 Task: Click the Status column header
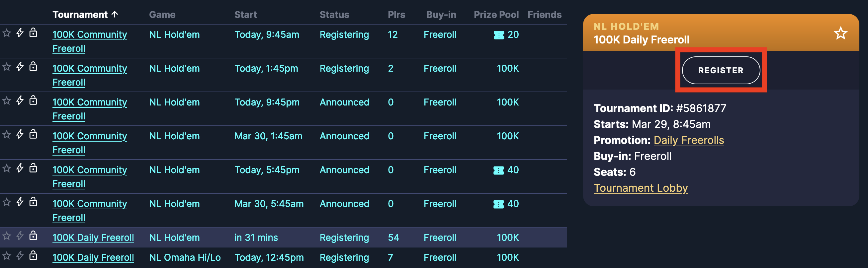pos(334,15)
